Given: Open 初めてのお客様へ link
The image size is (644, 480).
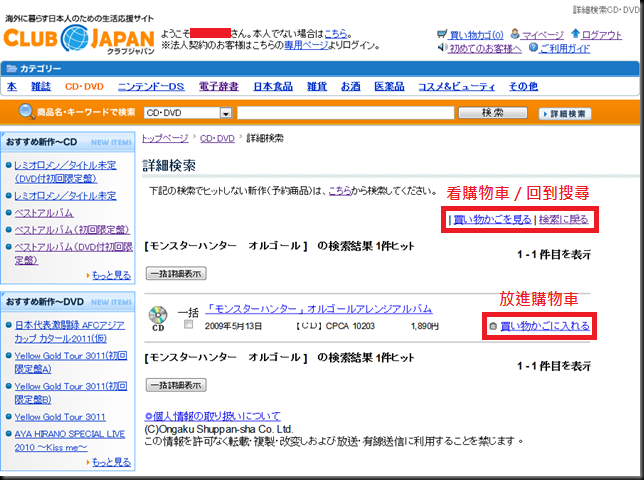Looking at the screenshot, I should point(485,48).
